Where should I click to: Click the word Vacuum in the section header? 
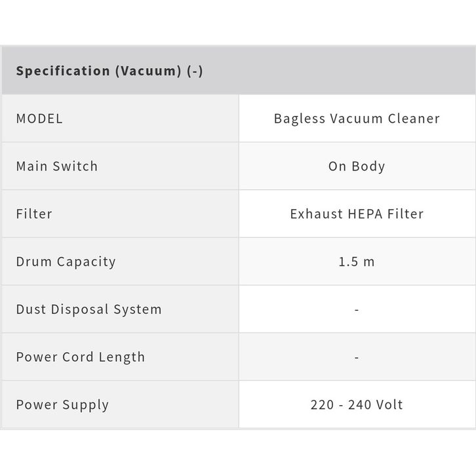148,71
